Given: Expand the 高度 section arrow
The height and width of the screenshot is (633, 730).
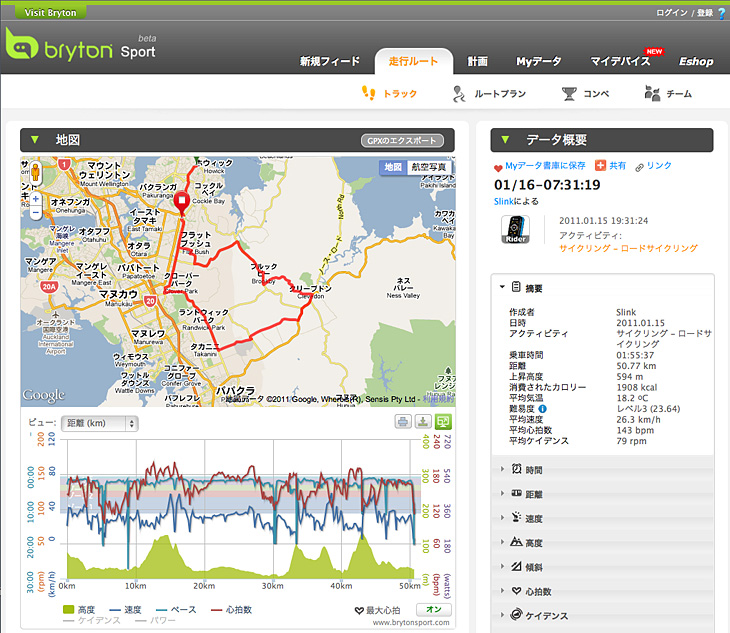Looking at the screenshot, I should pyautogui.click(x=502, y=542).
